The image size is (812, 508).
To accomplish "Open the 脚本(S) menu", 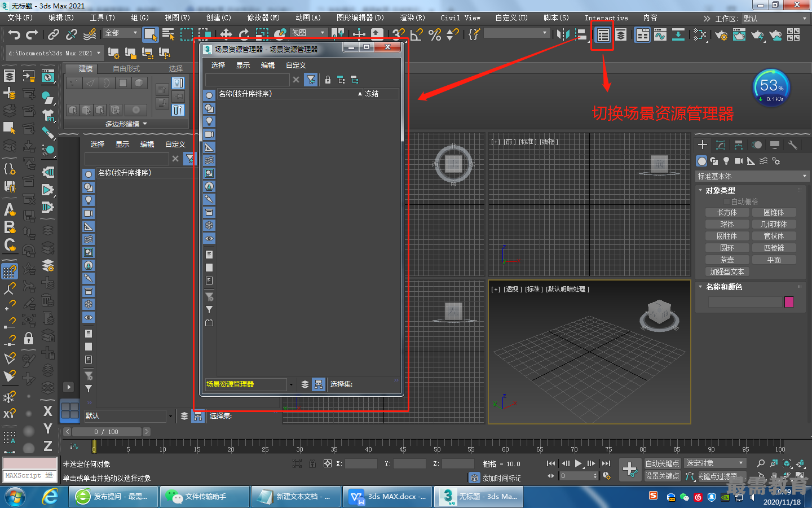I will coord(556,18).
